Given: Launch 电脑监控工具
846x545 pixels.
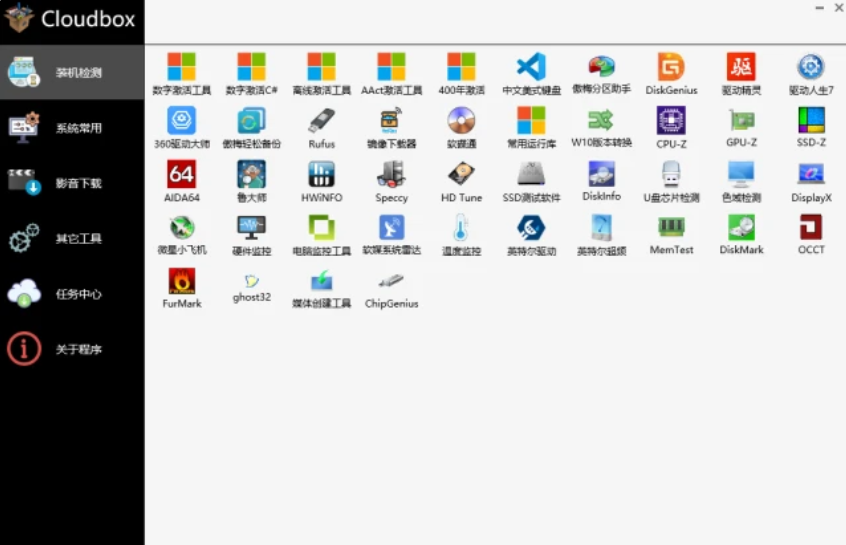Looking at the screenshot, I should coord(322,235).
